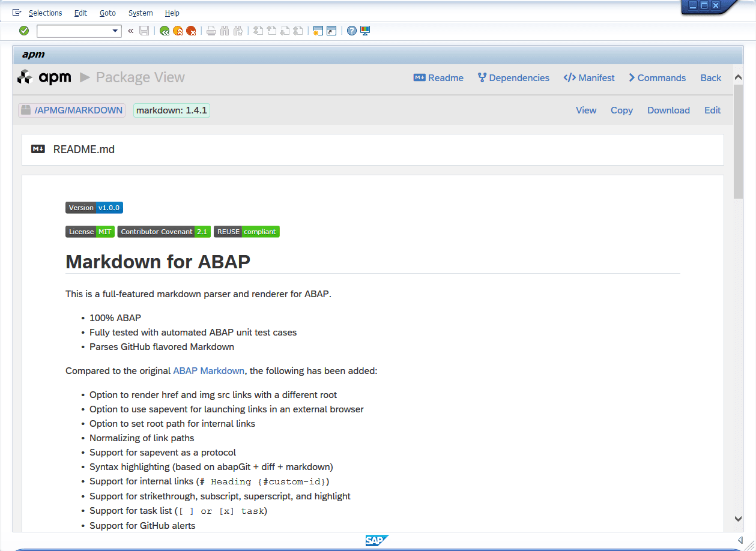Click the /APMG/MARKDOWN package label

click(x=72, y=110)
